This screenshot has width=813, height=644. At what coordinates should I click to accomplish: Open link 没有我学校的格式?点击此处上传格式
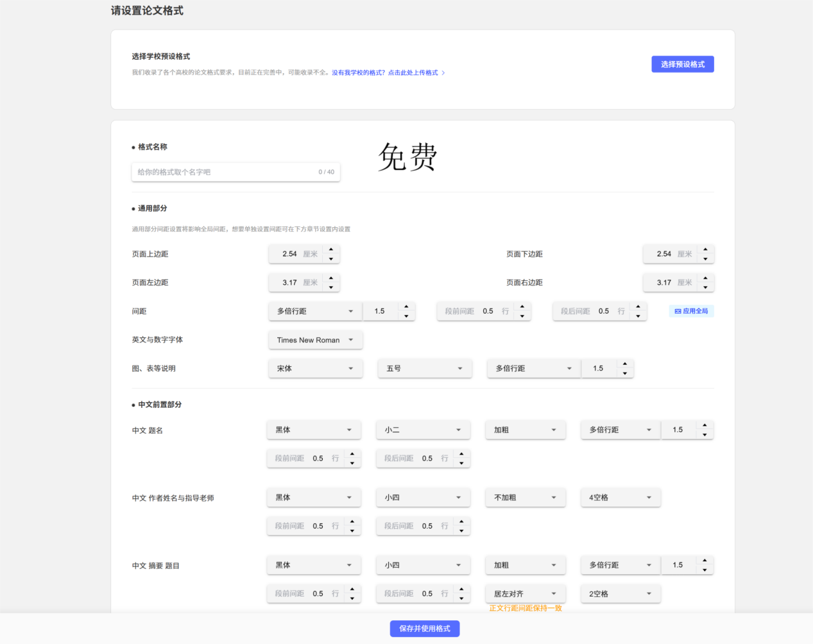[x=385, y=73]
